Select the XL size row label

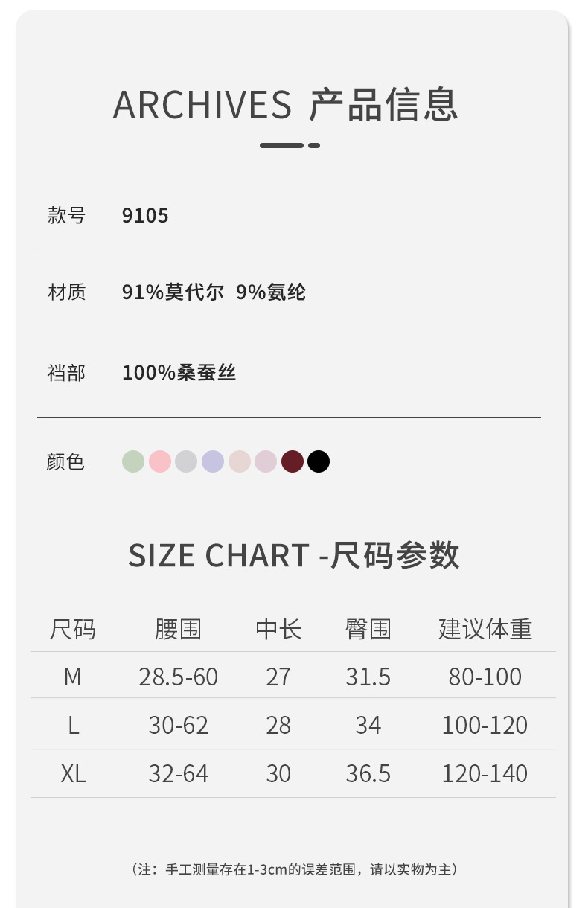73,773
